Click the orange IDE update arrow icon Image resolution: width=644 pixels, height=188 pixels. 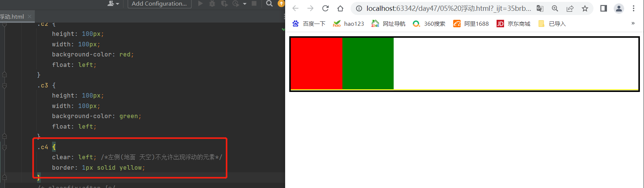(281, 4)
